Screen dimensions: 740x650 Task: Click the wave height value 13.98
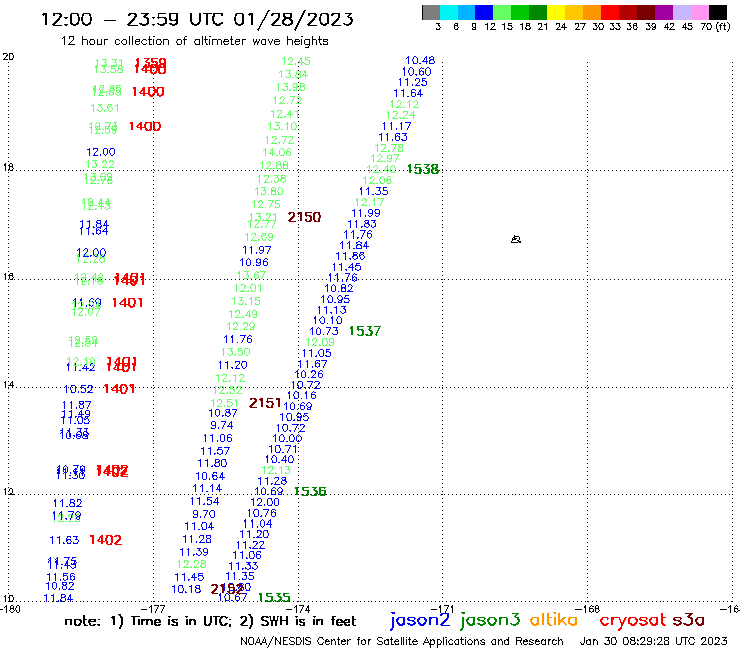[x=291, y=87]
